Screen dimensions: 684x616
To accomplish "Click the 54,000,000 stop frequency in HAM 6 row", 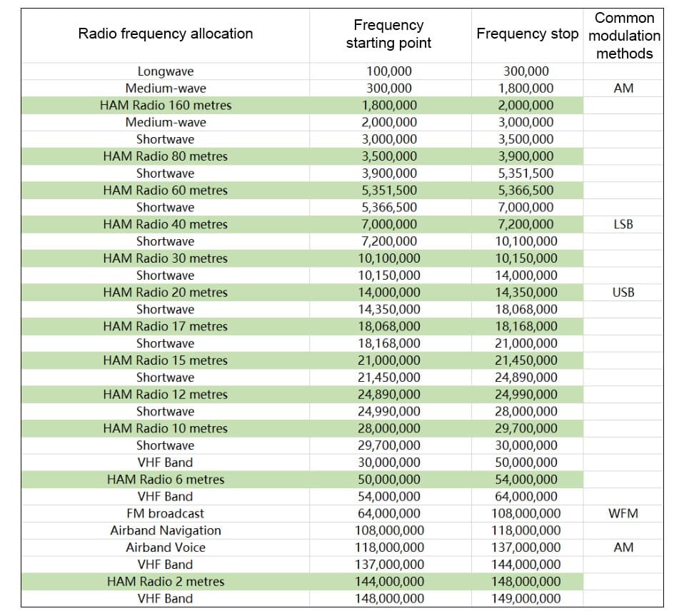I will click(526, 479).
